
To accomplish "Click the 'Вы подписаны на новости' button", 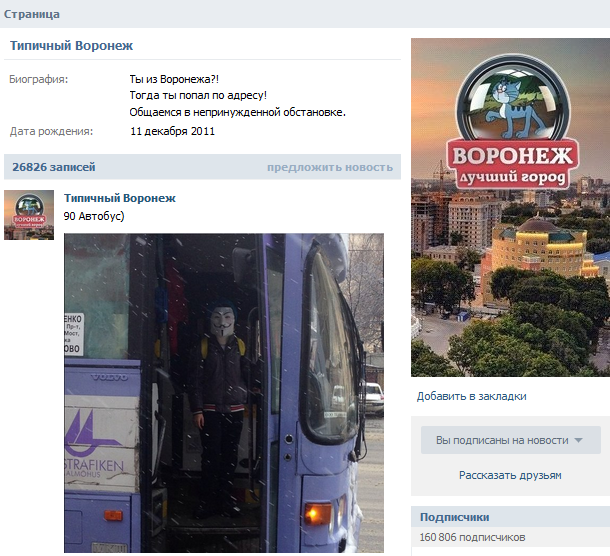I will pos(510,440).
